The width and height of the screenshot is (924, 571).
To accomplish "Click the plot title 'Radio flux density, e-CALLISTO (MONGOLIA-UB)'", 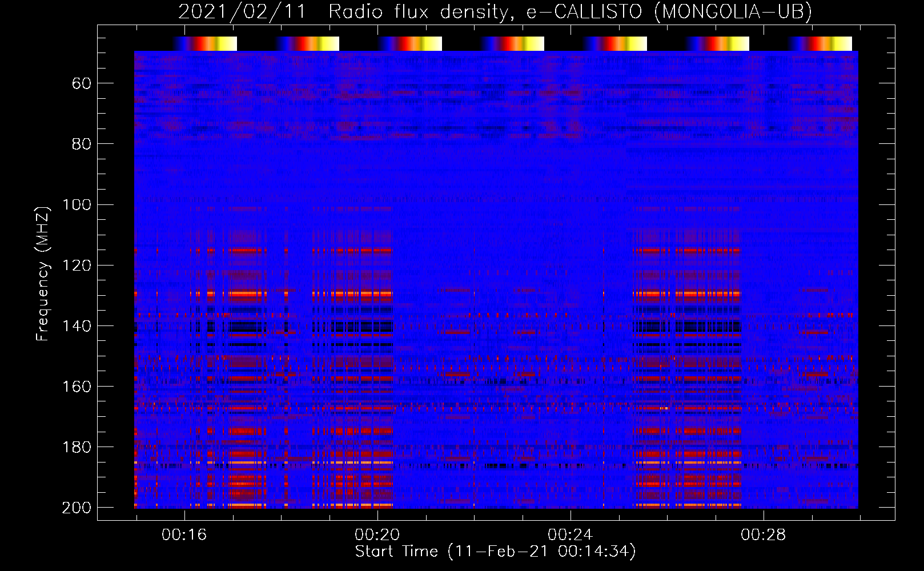I will [x=570, y=12].
